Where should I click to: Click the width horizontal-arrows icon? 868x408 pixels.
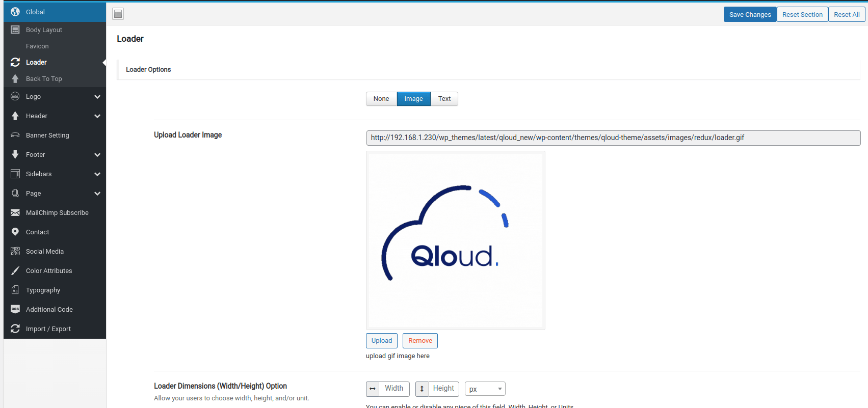[x=373, y=389]
